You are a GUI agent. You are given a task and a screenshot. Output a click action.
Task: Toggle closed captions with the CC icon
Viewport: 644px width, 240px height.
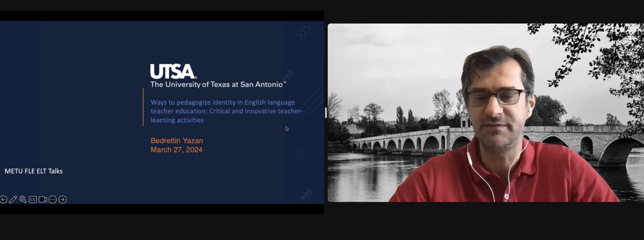33,200
